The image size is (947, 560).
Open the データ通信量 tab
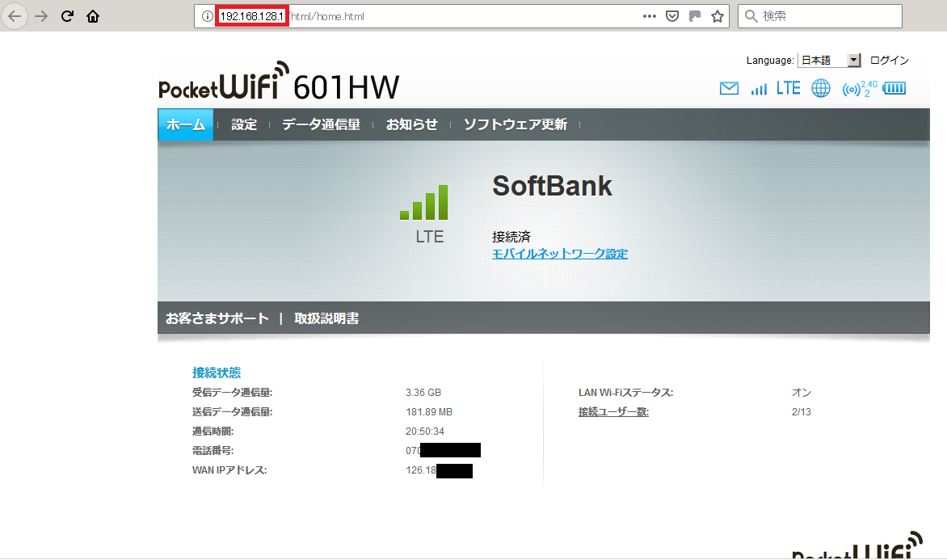tap(321, 124)
